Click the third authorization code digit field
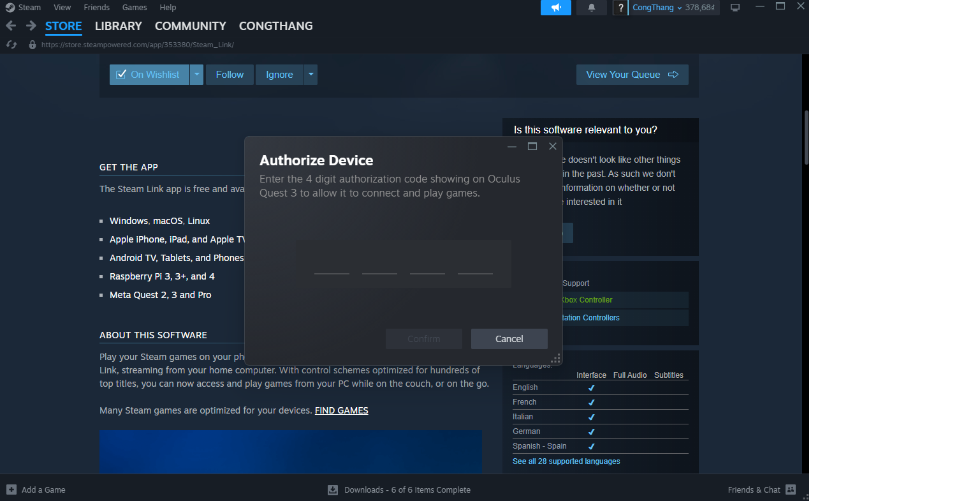Viewport: 980px width, 501px height. pyautogui.click(x=427, y=264)
